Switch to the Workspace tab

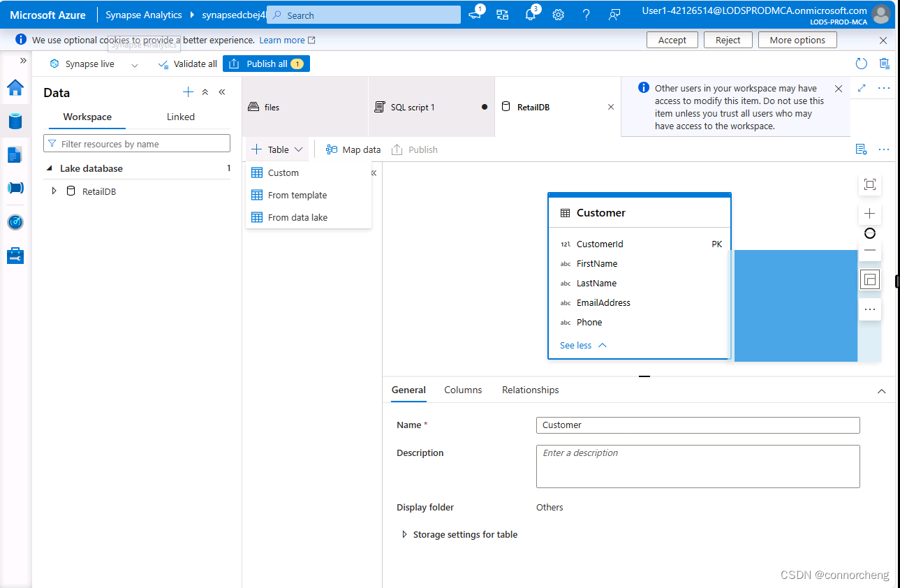tap(87, 117)
